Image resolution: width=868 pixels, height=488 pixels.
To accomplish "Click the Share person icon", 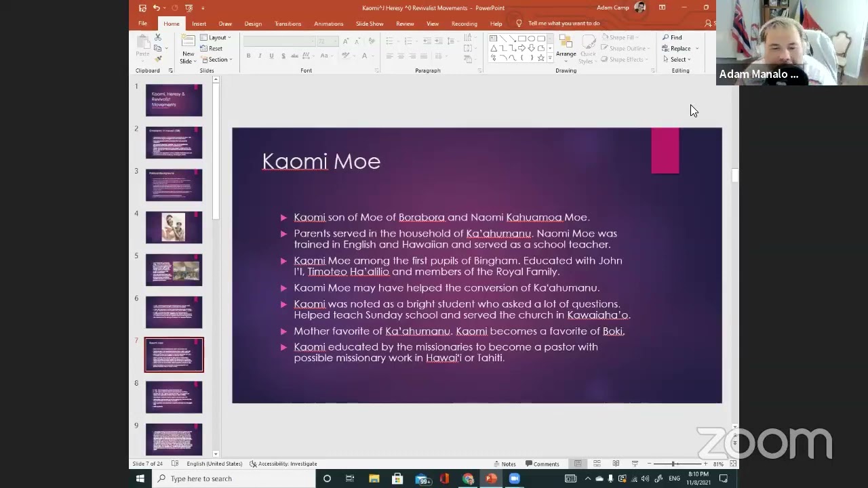I will pyautogui.click(x=709, y=23).
